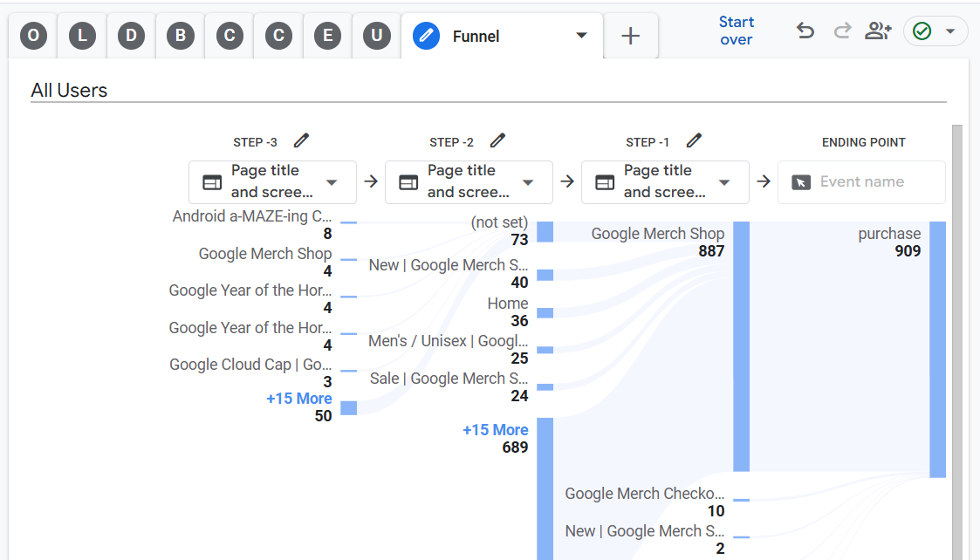Image resolution: width=980 pixels, height=560 pixels.
Task: Open STEP -1 Page title dimension dropdown
Action: click(x=665, y=182)
